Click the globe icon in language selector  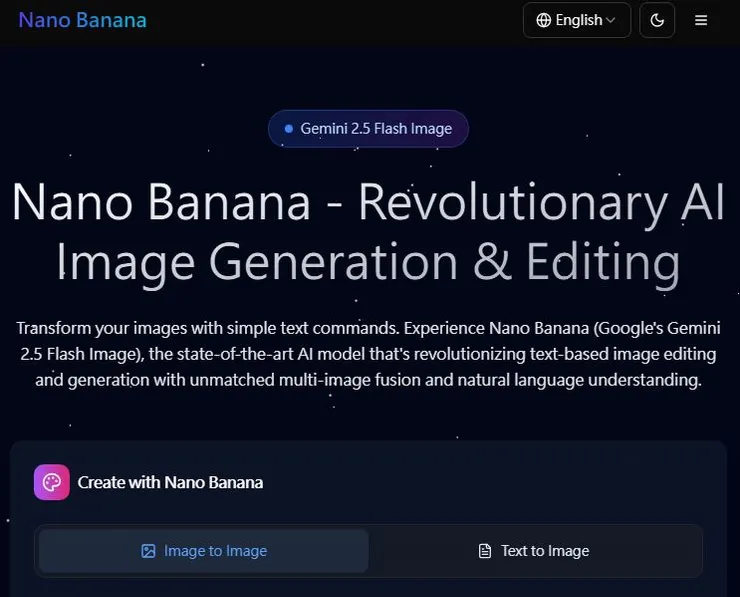point(543,20)
